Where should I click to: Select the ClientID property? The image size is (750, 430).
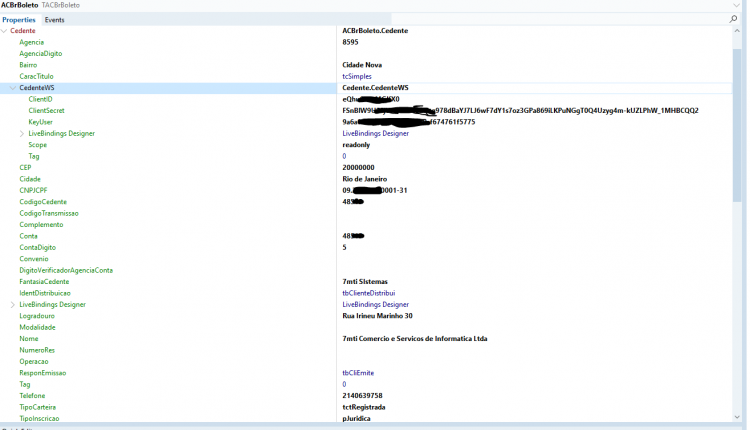40,99
